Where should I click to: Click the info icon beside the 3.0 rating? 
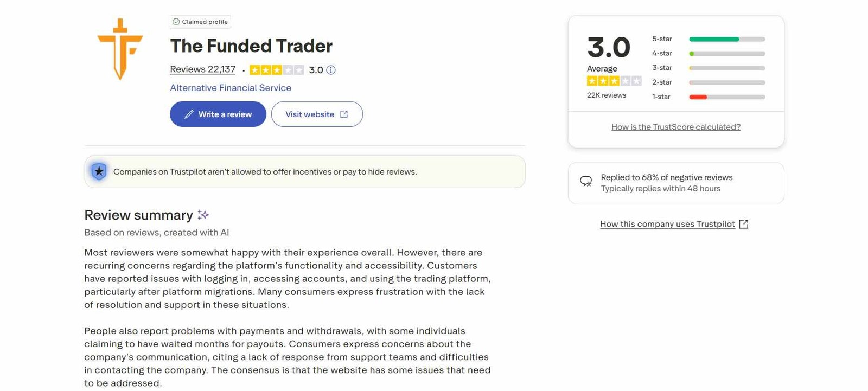point(331,70)
